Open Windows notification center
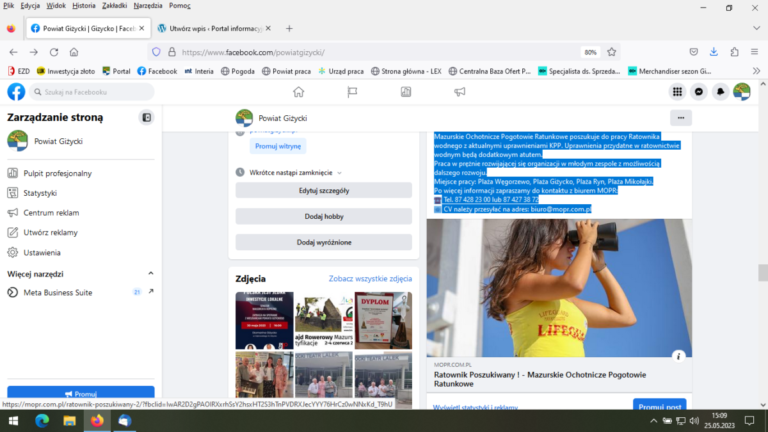 749,421
